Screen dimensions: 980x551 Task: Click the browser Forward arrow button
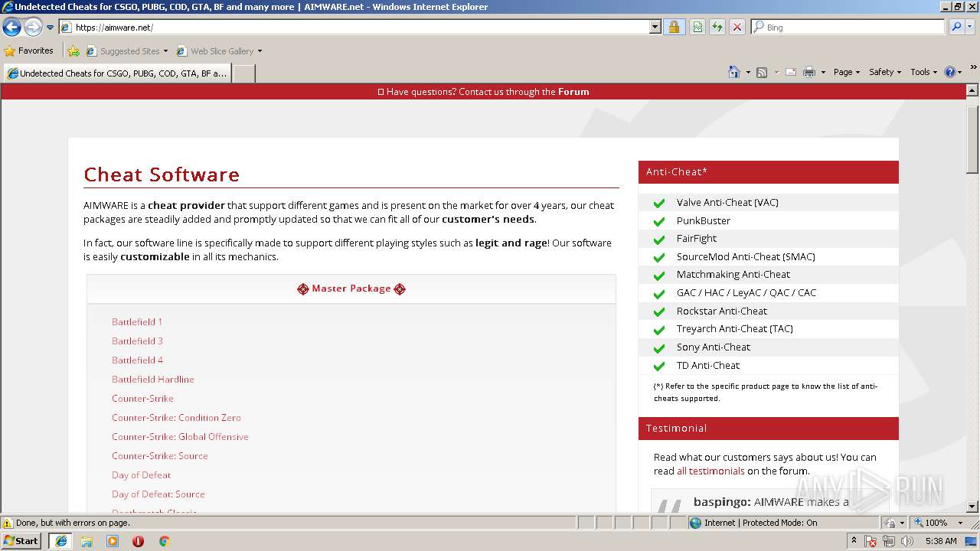pyautogui.click(x=33, y=28)
